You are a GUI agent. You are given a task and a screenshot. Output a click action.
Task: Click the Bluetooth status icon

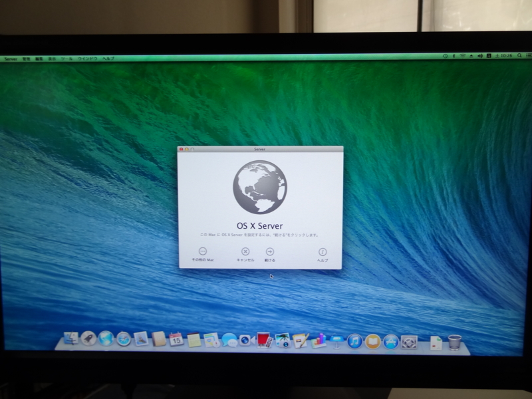454,56
